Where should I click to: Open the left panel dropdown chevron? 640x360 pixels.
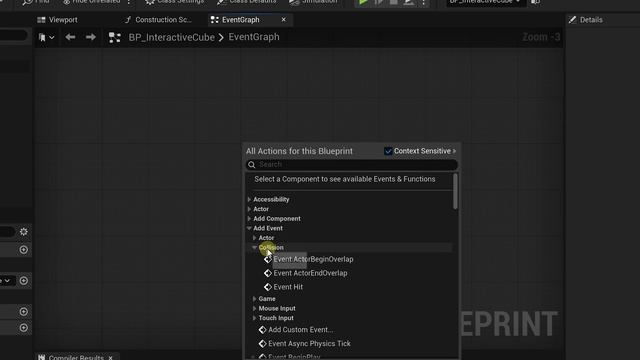coord(7,281)
